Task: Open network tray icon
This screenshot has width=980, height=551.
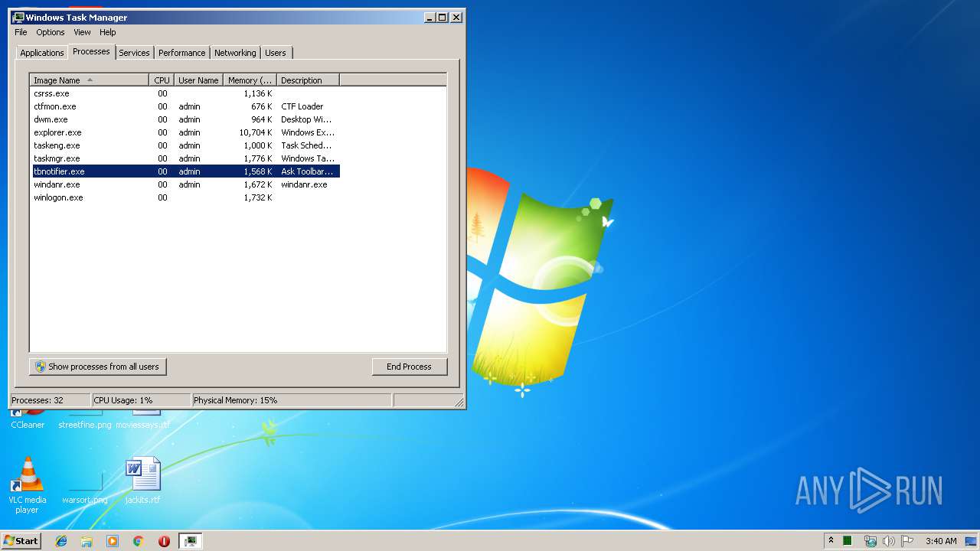Action: coord(870,541)
